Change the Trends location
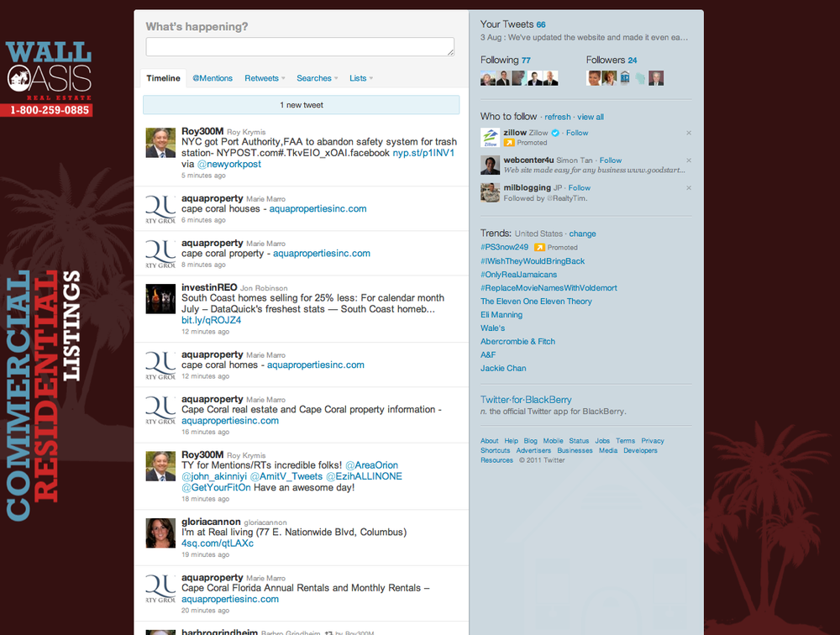The width and height of the screenshot is (840, 635). [x=582, y=234]
